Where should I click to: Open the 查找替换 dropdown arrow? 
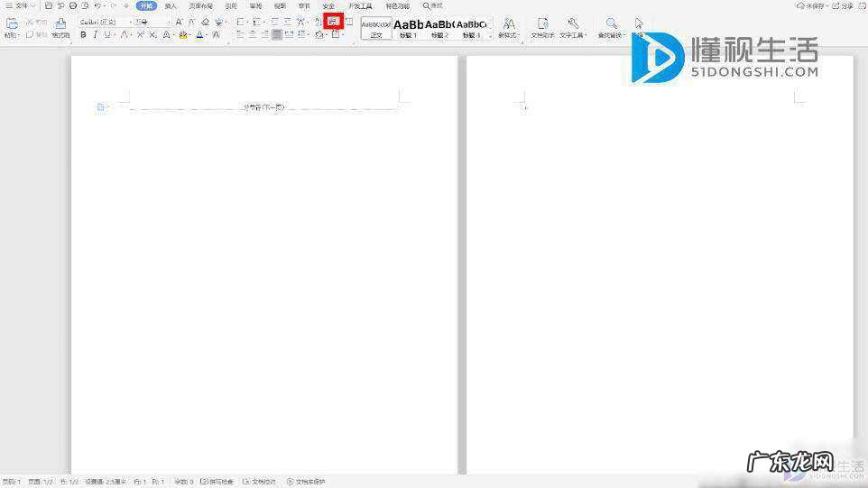(623, 35)
